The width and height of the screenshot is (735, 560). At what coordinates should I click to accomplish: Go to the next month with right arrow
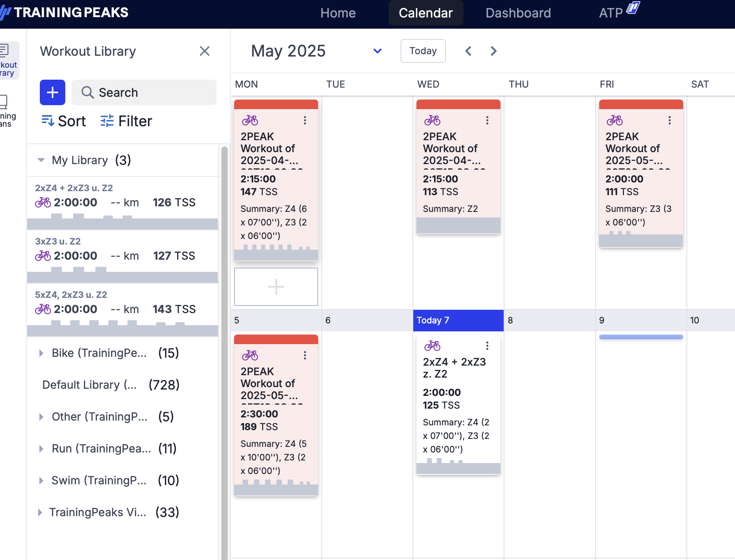point(493,51)
